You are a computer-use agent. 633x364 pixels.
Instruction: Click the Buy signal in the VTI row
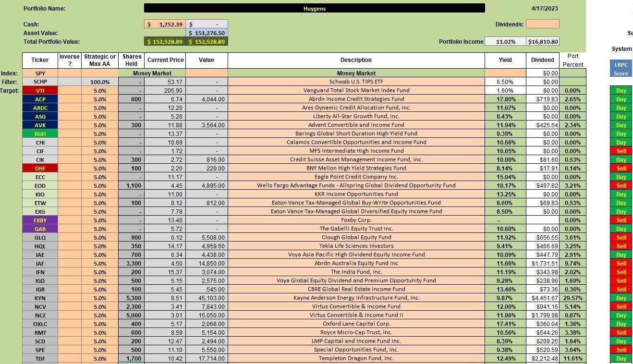coord(621,91)
